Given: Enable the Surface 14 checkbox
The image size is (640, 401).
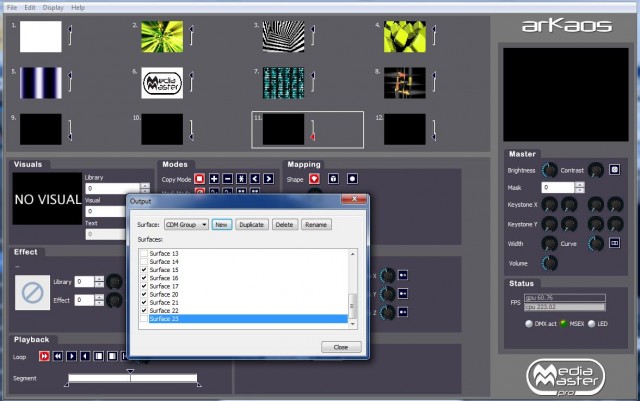Looking at the screenshot, I should [144, 262].
